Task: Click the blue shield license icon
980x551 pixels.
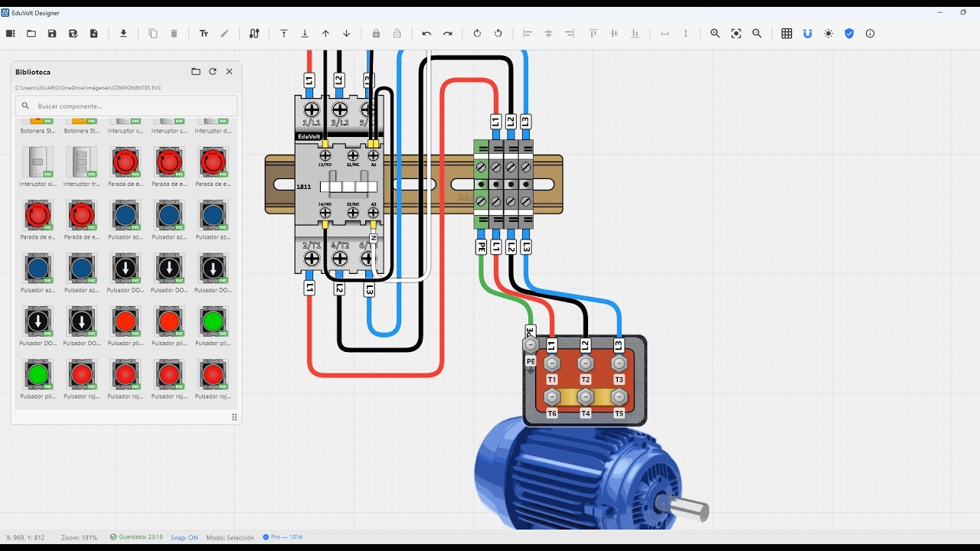Action: click(849, 34)
